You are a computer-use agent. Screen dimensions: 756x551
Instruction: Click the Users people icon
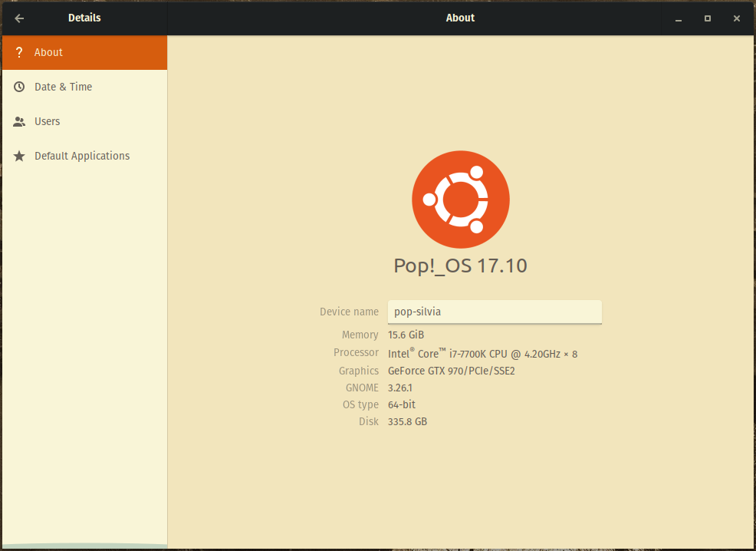click(19, 121)
